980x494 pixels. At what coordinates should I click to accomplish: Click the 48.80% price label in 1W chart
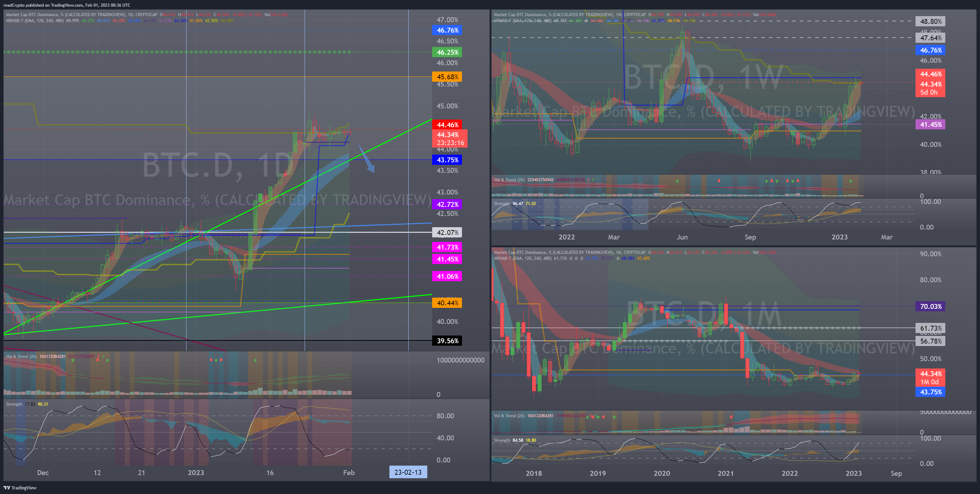(x=931, y=22)
